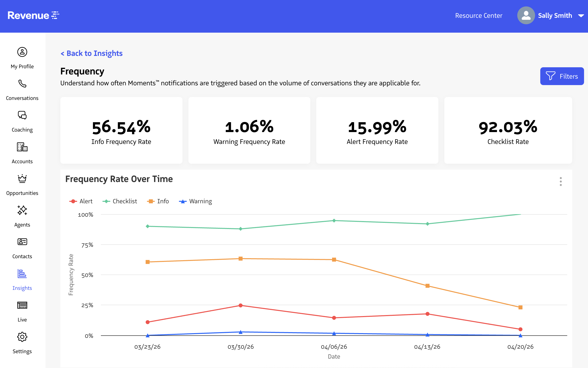Viewport: 588px width, 368px height.
Task: Open Agents sparkle icon
Action: tap(22, 210)
